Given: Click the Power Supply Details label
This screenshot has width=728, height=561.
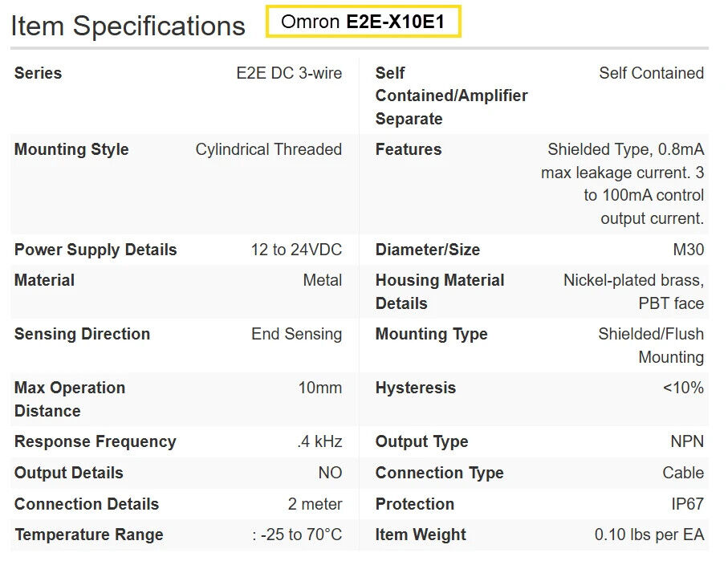Looking at the screenshot, I should click(96, 250).
